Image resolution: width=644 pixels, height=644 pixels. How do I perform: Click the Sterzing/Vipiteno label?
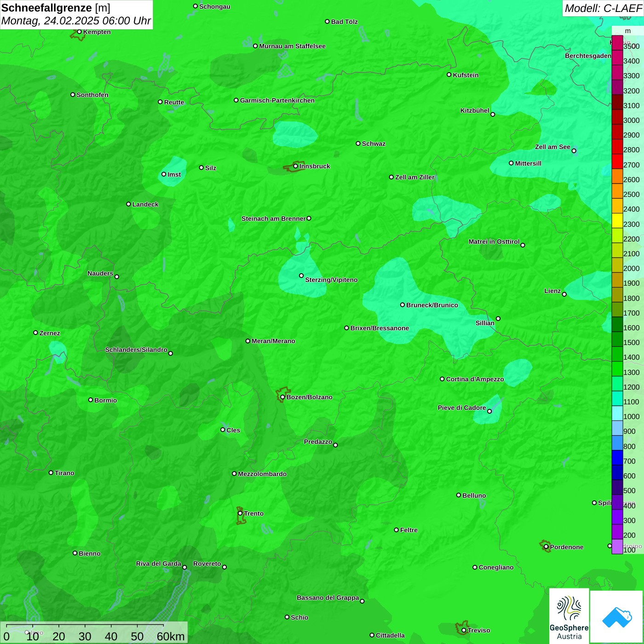(331, 280)
